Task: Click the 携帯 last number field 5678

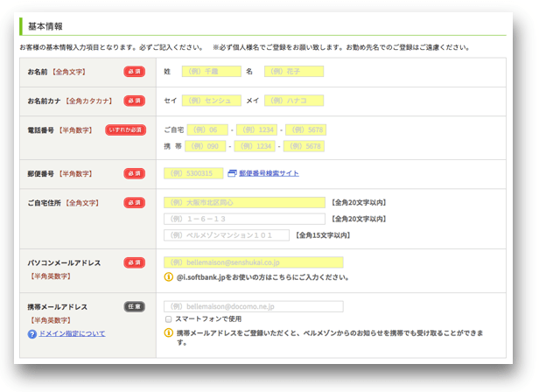Action: [x=304, y=146]
